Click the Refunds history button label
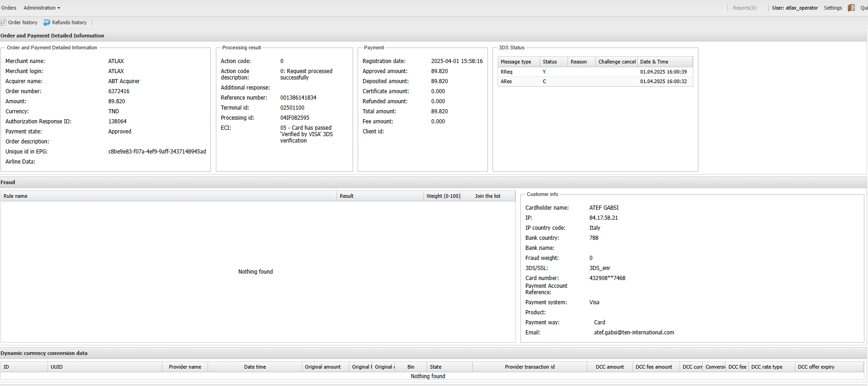 pyautogui.click(x=69, y=22)
